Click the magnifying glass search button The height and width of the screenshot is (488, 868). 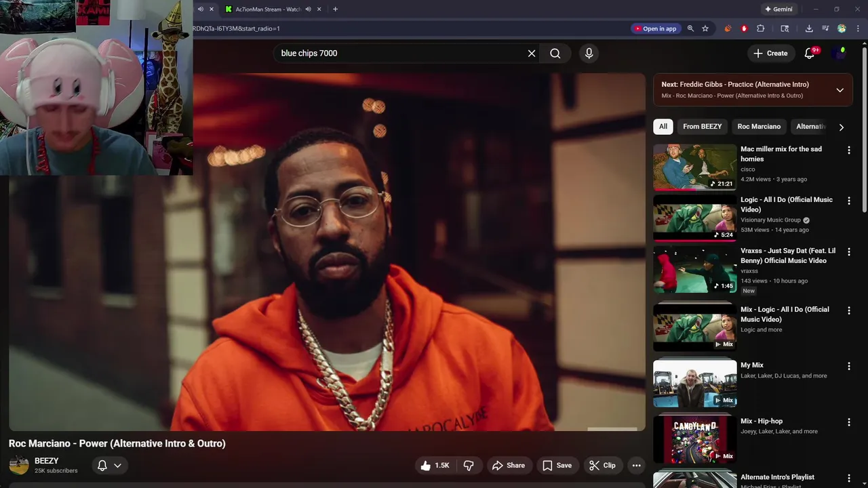click(x=555, y=54)
